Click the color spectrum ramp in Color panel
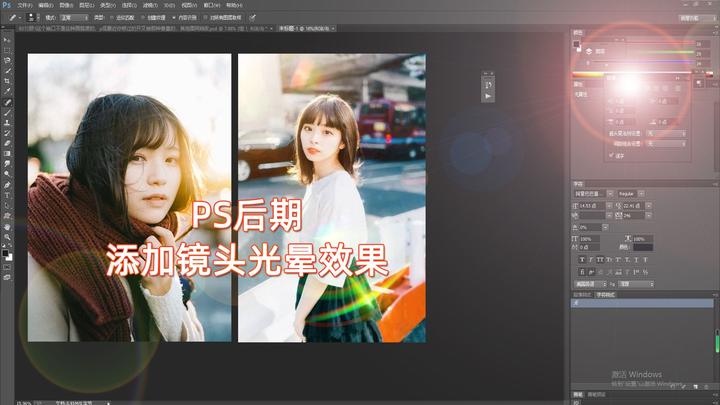The height and width of the screenshot is (405, 720). (640, 74)
